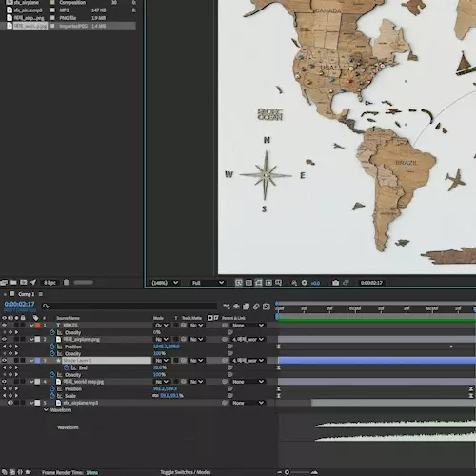476x476 pixels.
Task: Delete selected project item with trash icon
Action: click(x=66, y=282)
